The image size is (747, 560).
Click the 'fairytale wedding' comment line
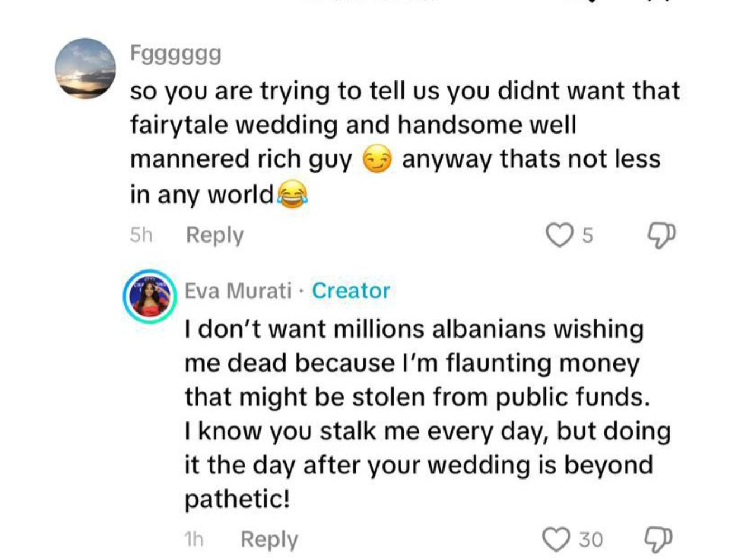click(x=353, y=125)
